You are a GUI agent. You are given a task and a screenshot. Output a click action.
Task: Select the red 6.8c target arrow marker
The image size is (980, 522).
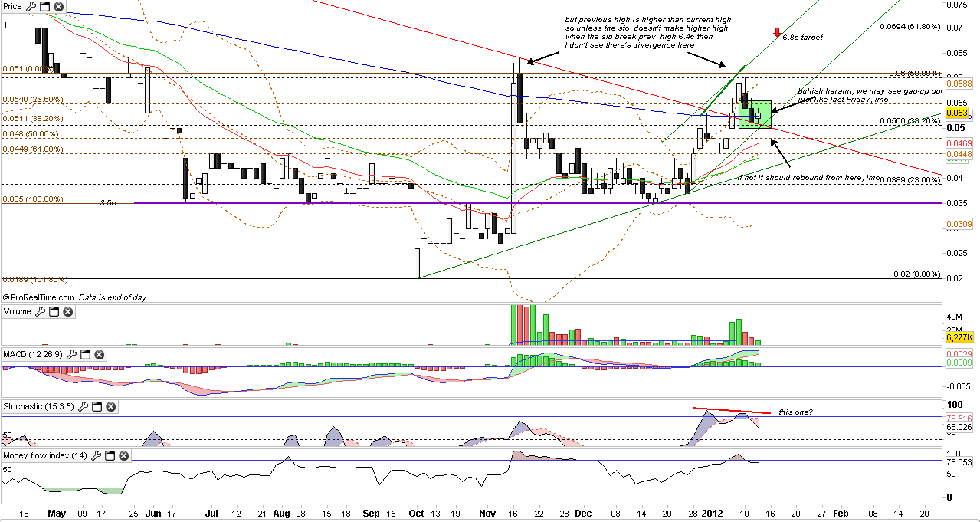(777, 33)
